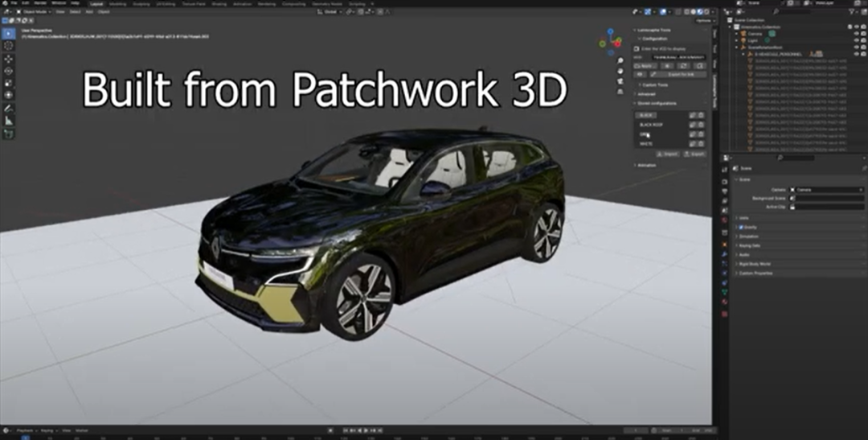Click Export under stored configurations

[x=694, y=154]
